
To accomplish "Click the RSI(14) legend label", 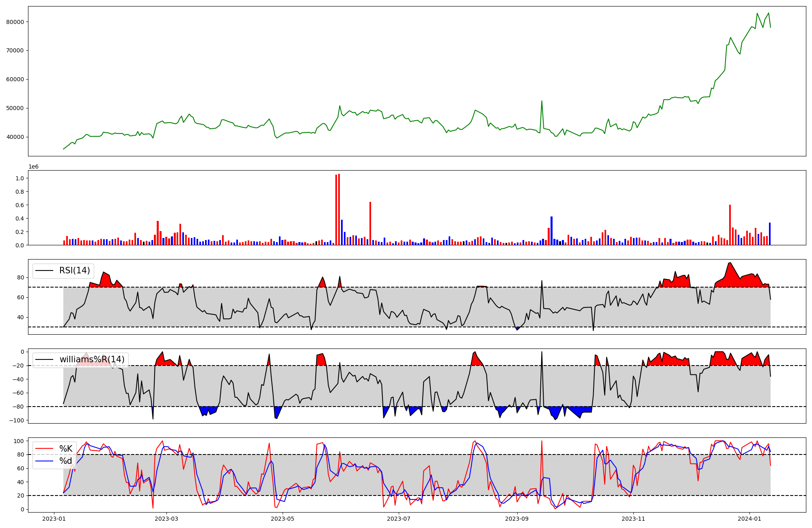I will (x=75, y=270).
